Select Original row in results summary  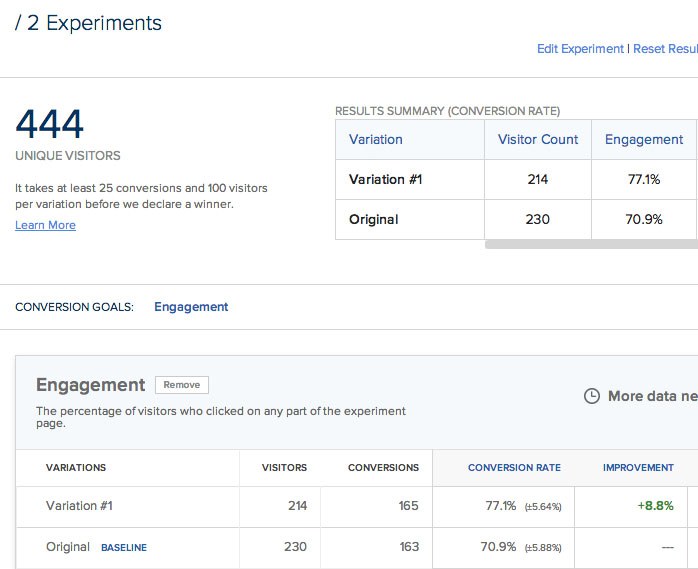[373, 219]
